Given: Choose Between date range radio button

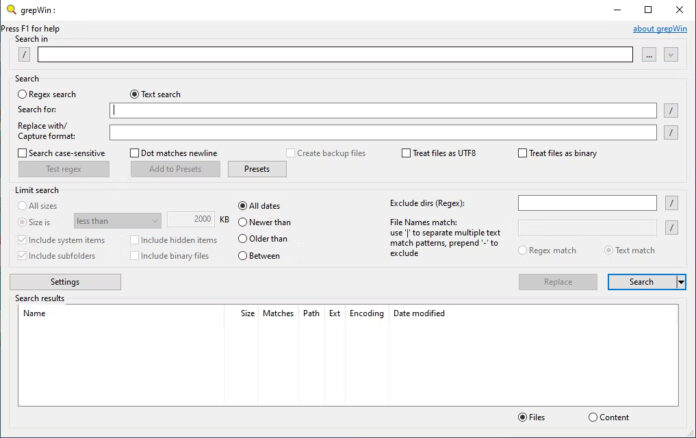Looking at the screenshot, I should coord(242,256).
